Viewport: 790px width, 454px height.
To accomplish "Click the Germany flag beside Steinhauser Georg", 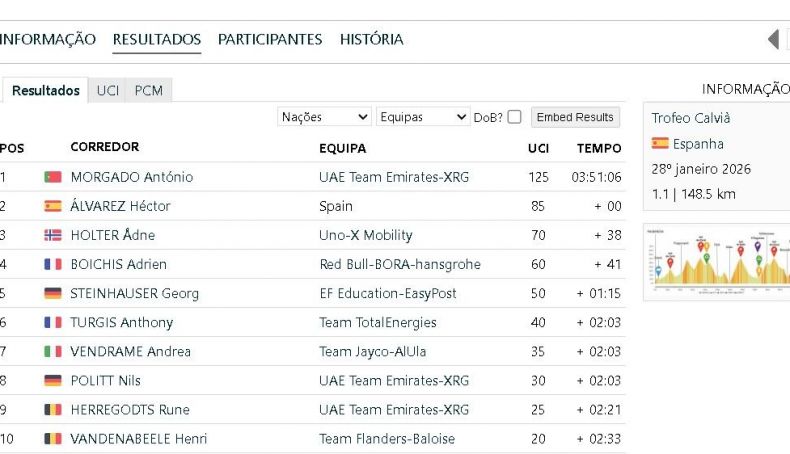I will (53, 294).
